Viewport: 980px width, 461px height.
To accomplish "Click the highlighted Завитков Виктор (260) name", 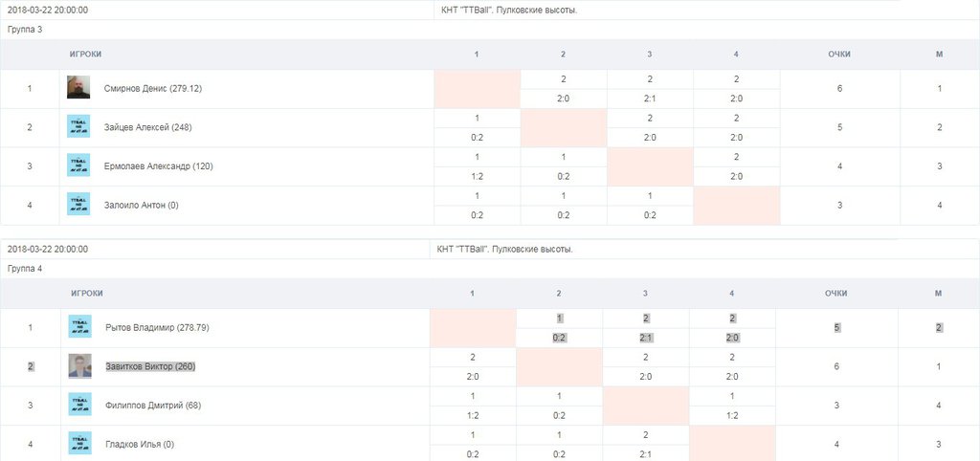I will (x=150, y=366).
